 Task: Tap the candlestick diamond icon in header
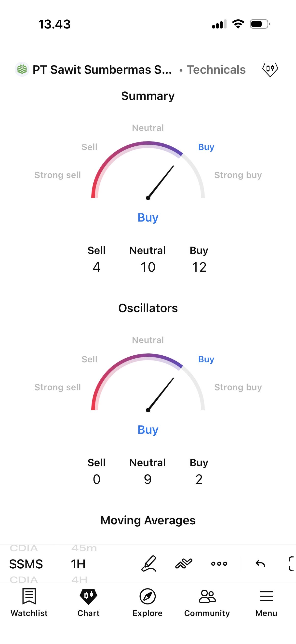[270, 69]
